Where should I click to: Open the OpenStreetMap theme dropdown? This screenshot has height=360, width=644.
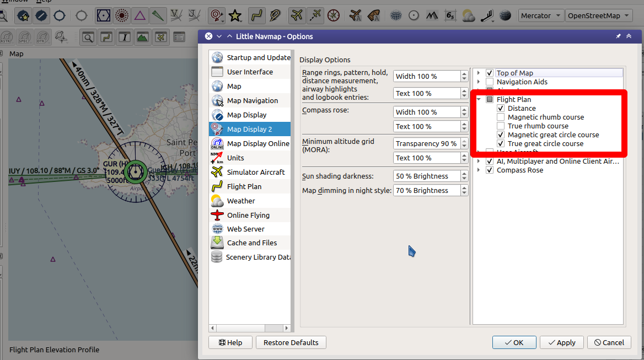[598, 16]
